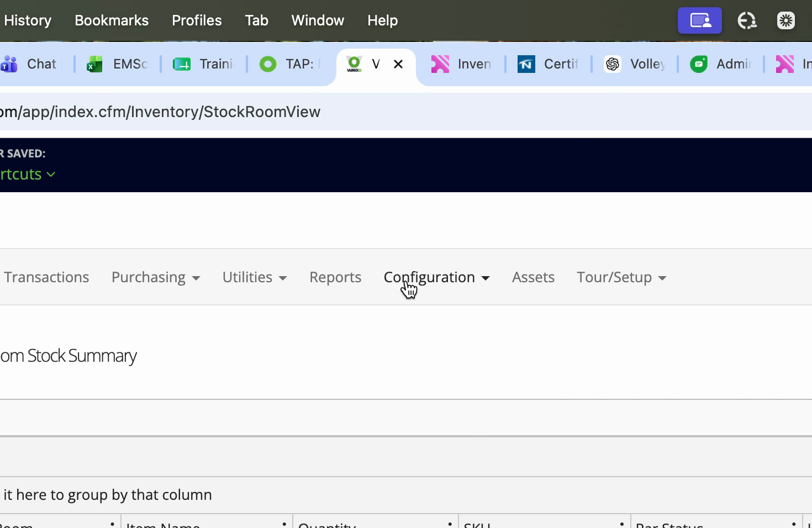Open Par Status column options menu
This screenshot has width=812, height=528.
pyautogui.click(x=794, y=524)
